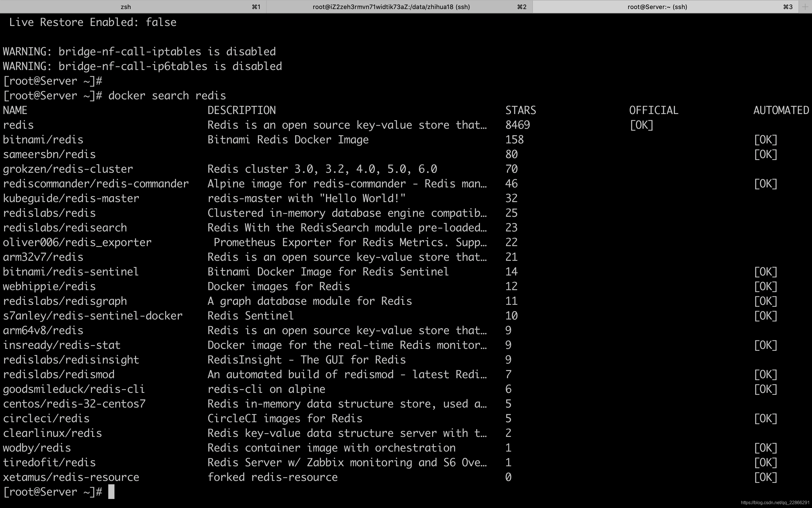
Task: Click the arm32v7/redis image name
Action: click(x=43, y=257)
